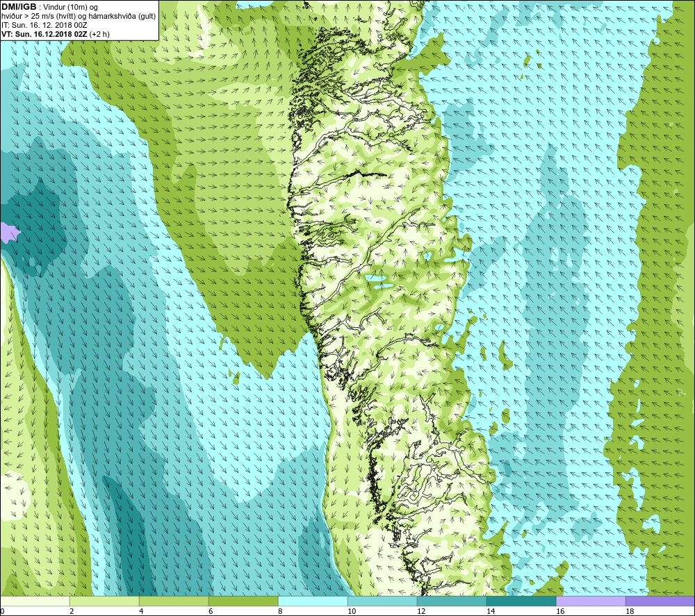This screenshot has height=616, width=695.
Task: Click the DMI/IGB title text
Action: pos(19,7)
